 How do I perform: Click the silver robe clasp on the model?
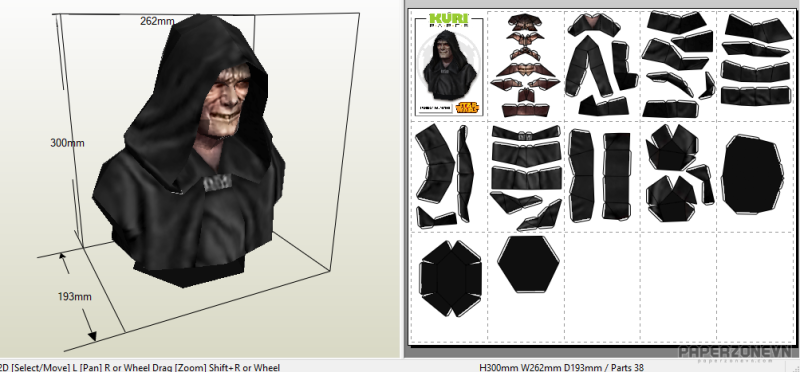[218, 182]
